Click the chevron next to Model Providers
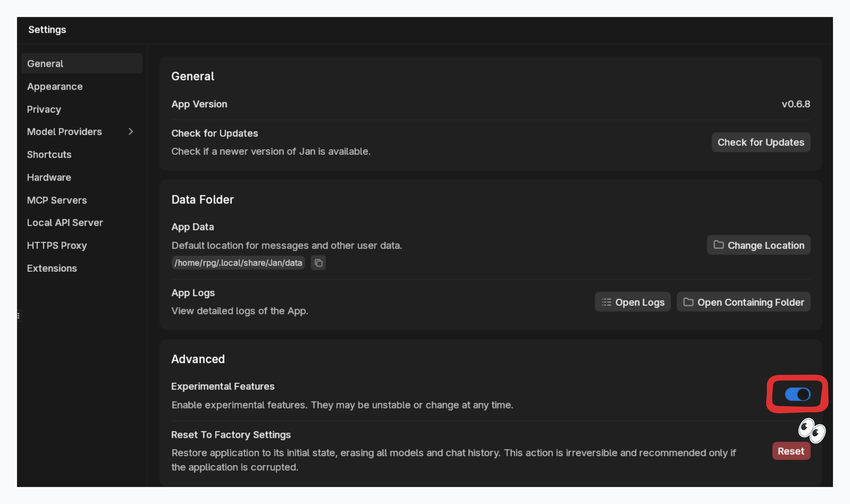The height and width of the screenshot is (504, 850). click(x=131, y=132)
